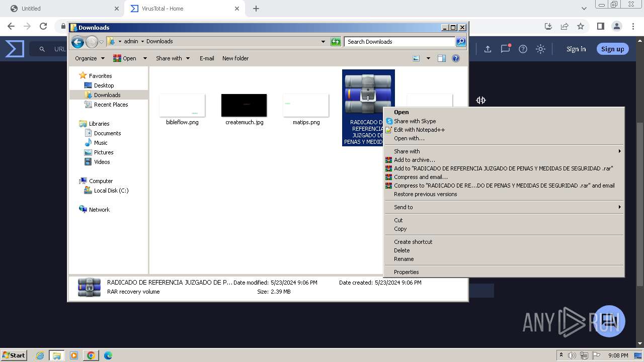Click inside the Search Downloads field
Viewport: 644px width, 362px height.
(399, 42)
